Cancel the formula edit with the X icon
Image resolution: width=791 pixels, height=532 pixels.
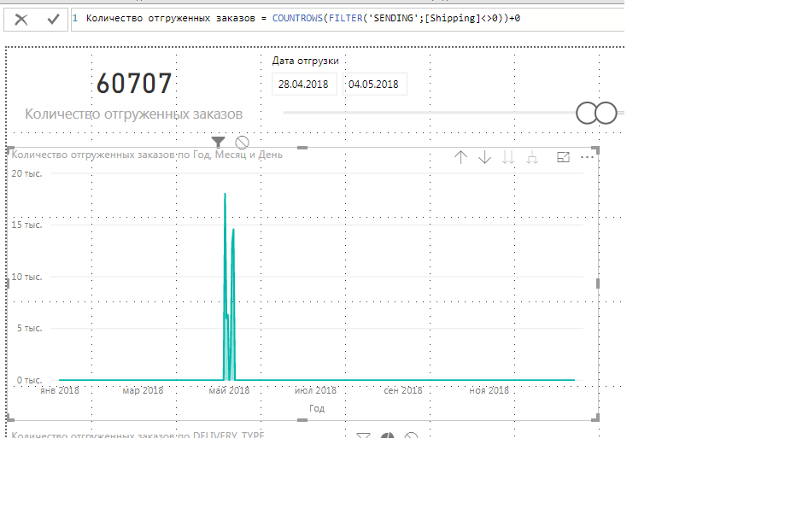click(21, 20)
